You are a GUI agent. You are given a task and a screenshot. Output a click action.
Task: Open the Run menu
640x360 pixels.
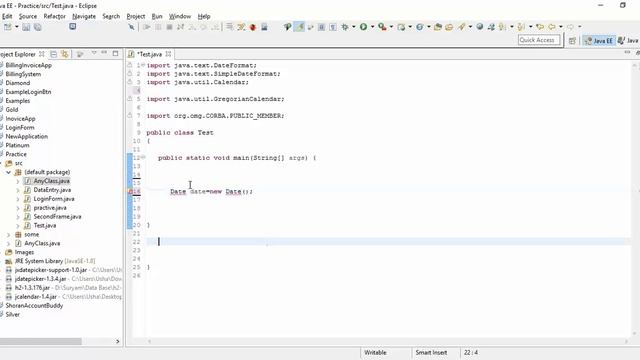click(x=157, y=16)
